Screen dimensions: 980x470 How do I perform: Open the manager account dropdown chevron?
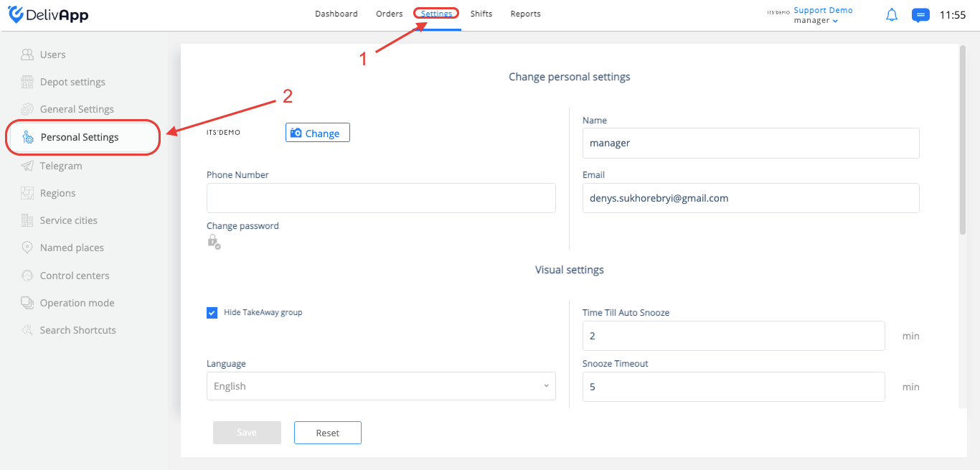(x=835, y=22)
